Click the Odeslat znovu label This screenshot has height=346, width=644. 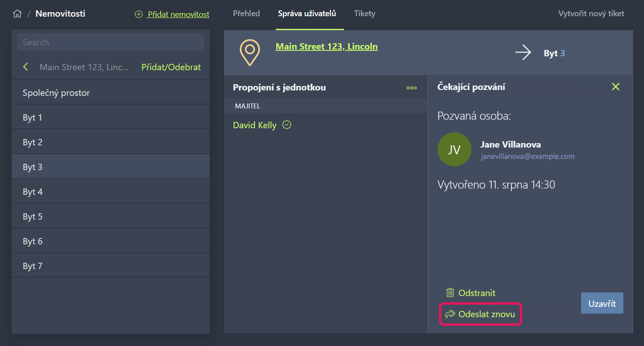[487, 314]
